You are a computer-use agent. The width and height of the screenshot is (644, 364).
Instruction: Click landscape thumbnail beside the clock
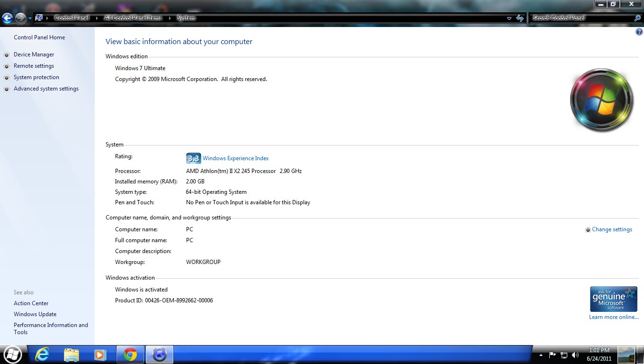626,355
